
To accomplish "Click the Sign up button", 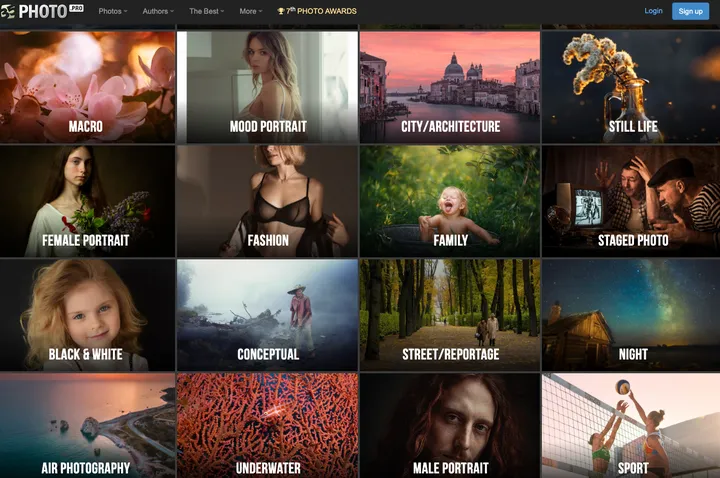I will [690, 11].
